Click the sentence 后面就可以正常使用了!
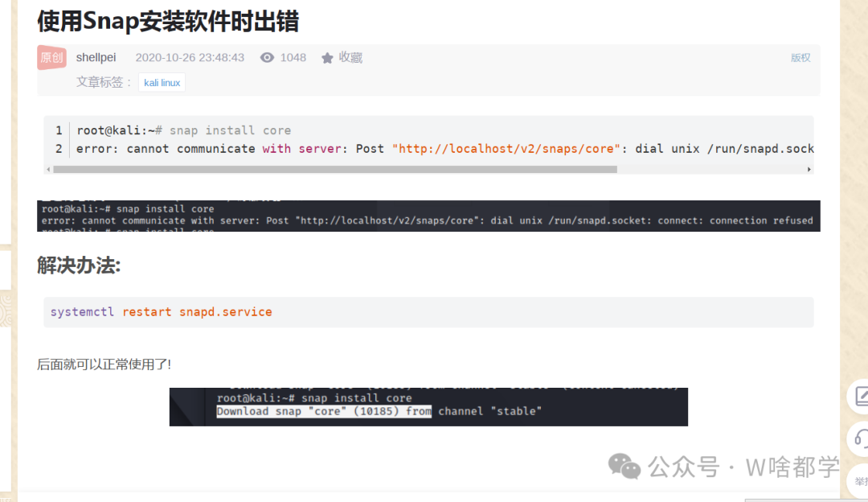The height and width of the screenshot is (502, 868). pyautogui.click(x=104, y=364)
